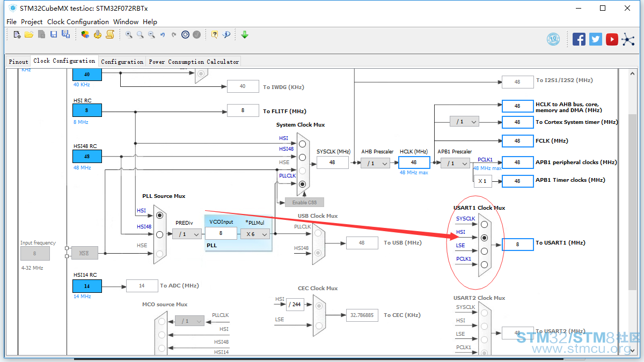Screen dimensions: 644x362
Task: Click the APB1 peripheral clocks value box
Action: tap(517, 162)
